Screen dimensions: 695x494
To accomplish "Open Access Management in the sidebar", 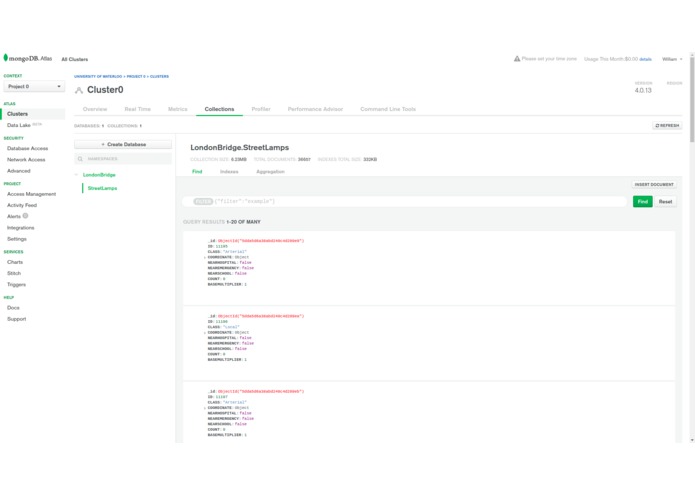I will 31,194.
